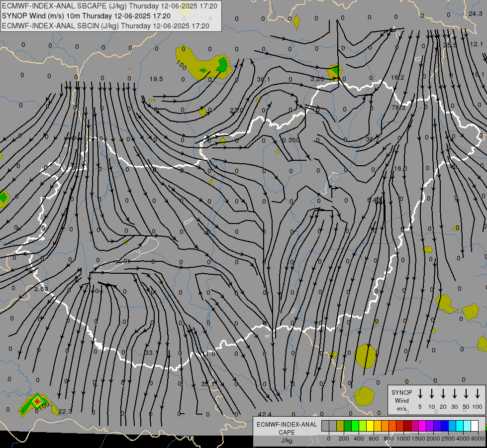Click the 20 m/s wind arrow in legend
The width and height of the screenshot is (487, 448).
(x=443, y=394)
